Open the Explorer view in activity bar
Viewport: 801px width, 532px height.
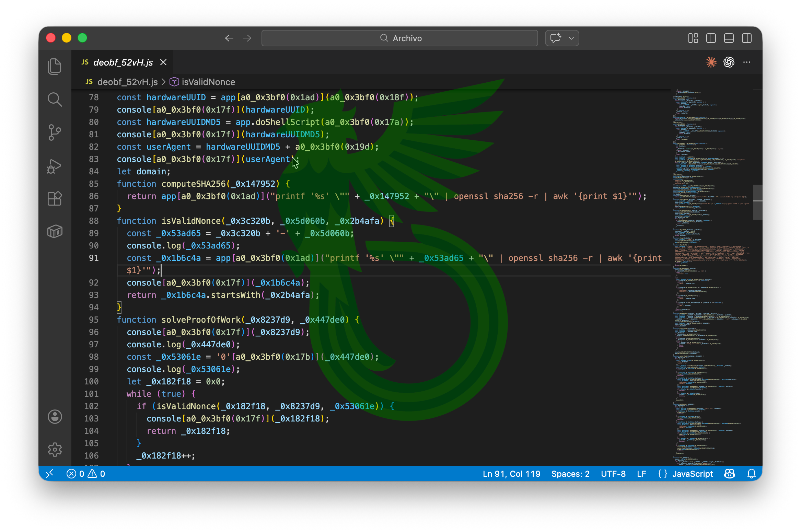click(55, 66)
